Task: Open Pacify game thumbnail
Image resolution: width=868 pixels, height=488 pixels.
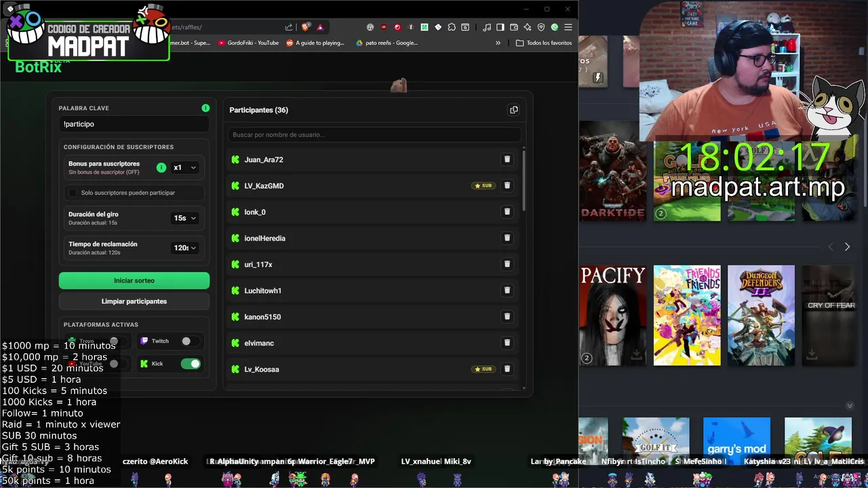Action: [x=612, y=315]
